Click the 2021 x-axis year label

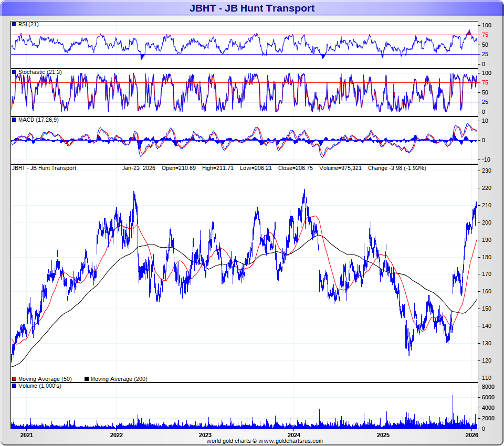tap(27, 435)
